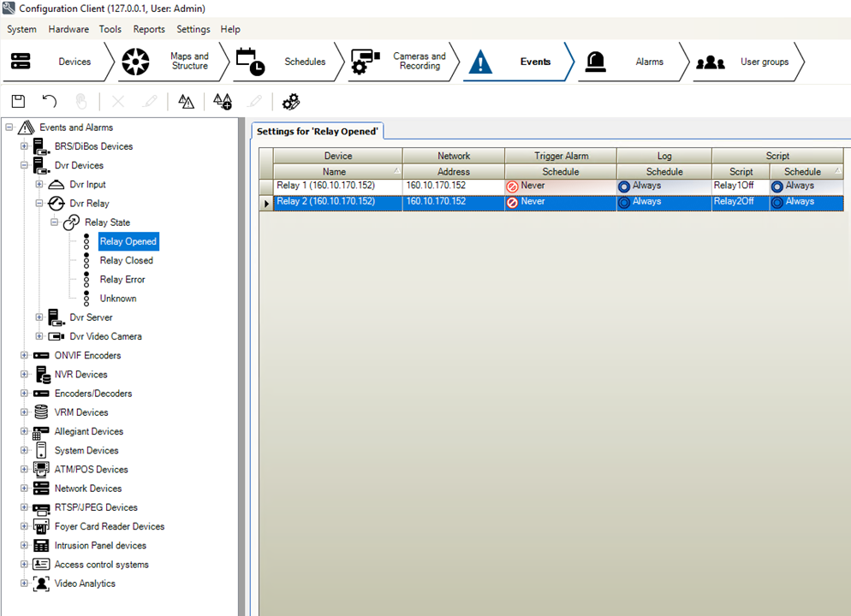Open Cameras and Recording section

click(401, 62)
